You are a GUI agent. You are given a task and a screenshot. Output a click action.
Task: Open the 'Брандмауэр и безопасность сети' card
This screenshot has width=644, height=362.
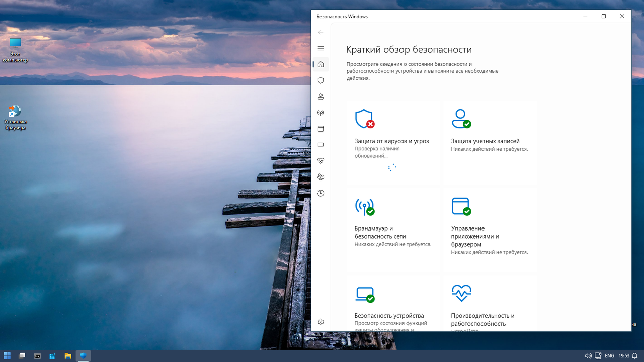[x=392, y=229]
